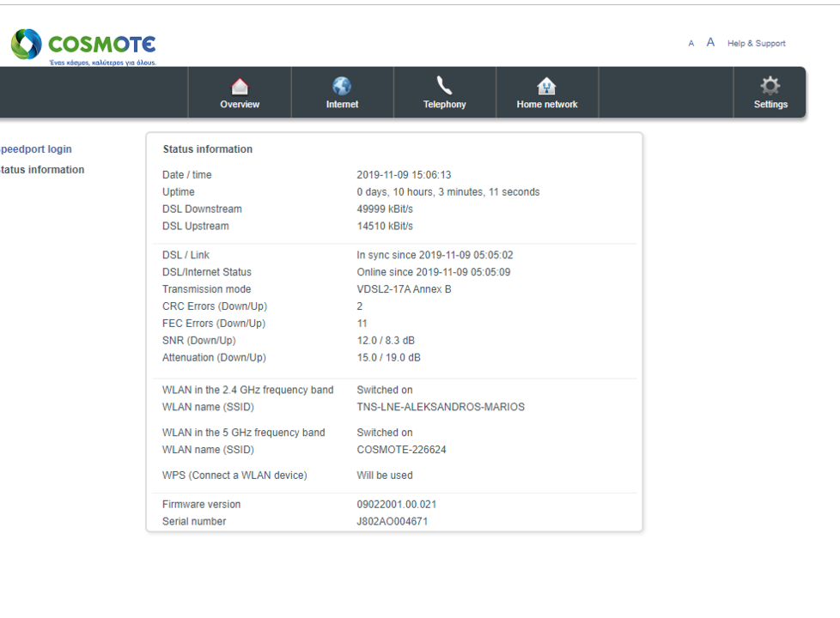Click the firmware version 09022001.00.021

pos(397,505)
